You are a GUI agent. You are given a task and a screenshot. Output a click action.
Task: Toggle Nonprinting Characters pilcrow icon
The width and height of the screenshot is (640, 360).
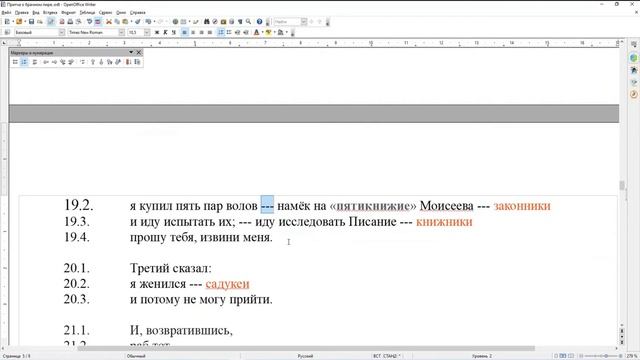pos(240,22)
